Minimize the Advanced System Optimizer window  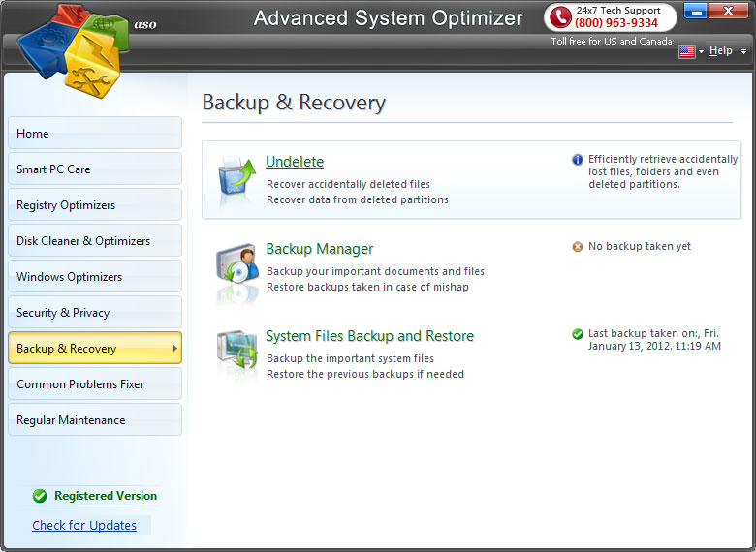(695, 11)
